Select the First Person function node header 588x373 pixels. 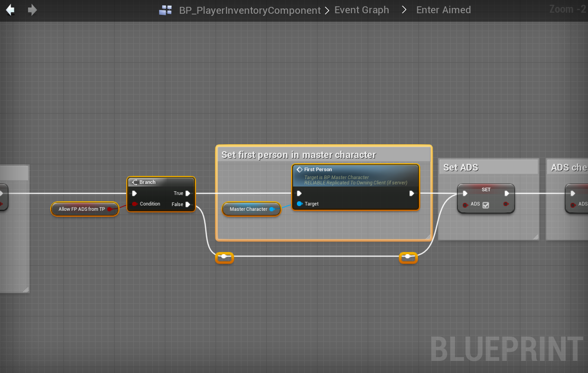(x=355, y=175)
